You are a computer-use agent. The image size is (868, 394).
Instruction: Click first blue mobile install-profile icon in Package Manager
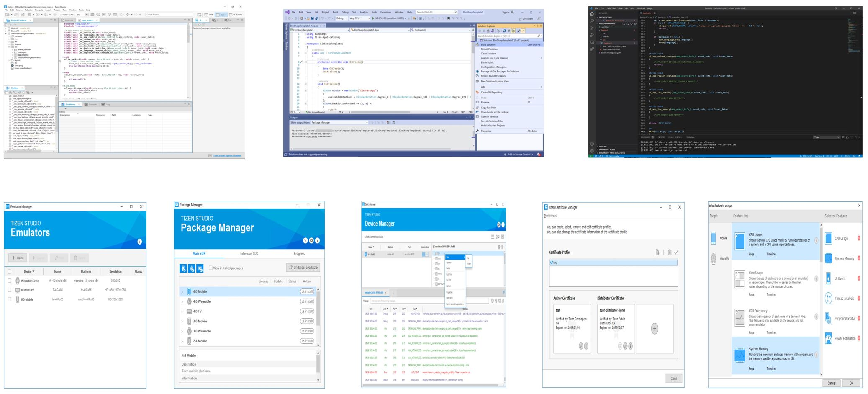point(183,268)
